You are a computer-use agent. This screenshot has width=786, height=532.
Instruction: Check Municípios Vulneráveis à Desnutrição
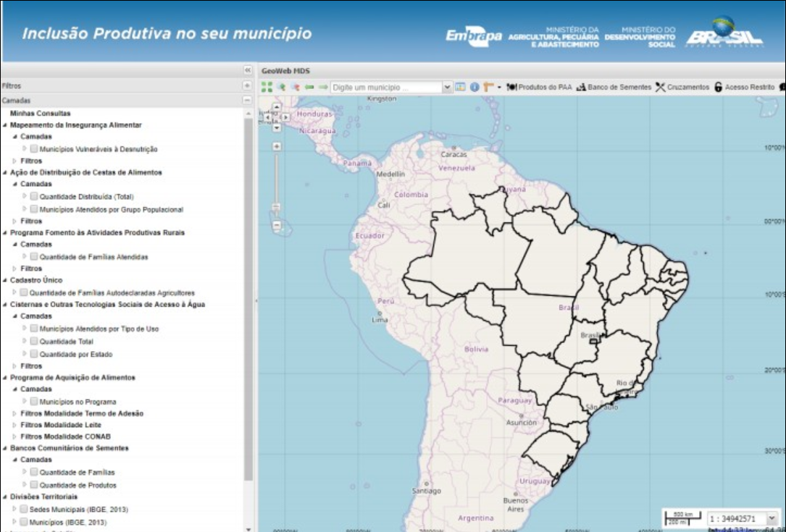coord(34,149)
